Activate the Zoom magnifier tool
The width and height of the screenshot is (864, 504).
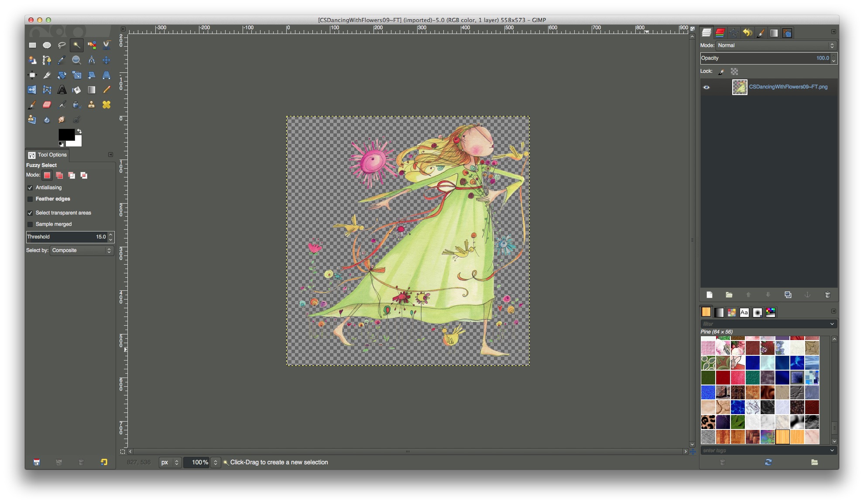76,60
